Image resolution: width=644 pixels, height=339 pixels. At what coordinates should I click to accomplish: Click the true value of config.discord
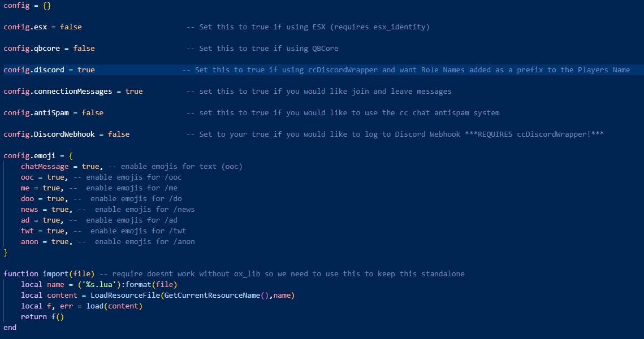86,70
